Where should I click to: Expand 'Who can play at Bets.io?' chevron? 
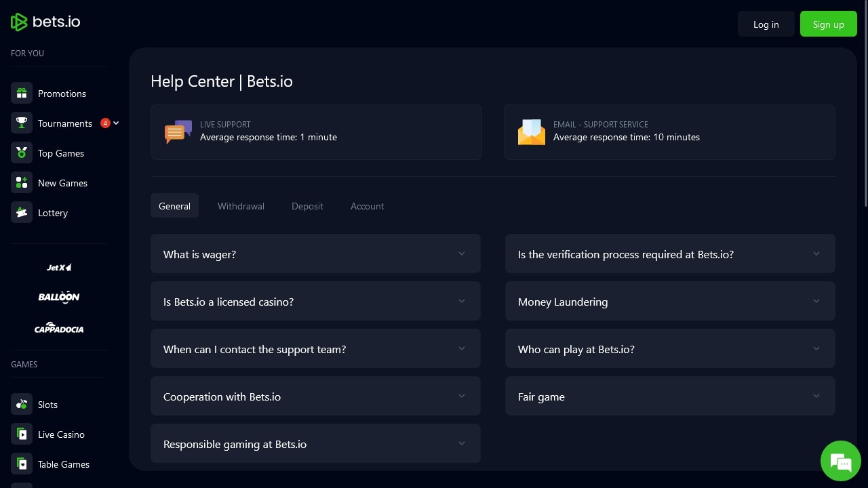816,348
